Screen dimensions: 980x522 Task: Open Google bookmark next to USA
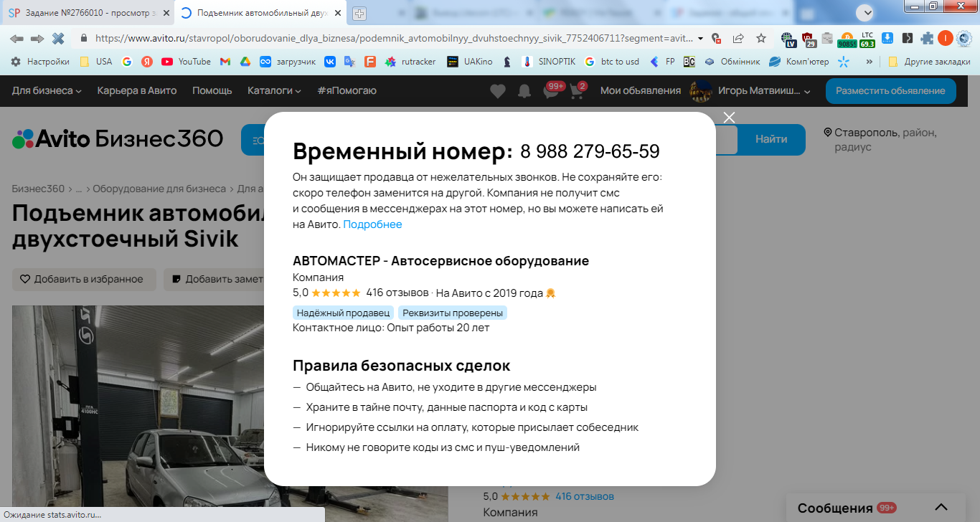pyautogui.click(x=127, y=62)
